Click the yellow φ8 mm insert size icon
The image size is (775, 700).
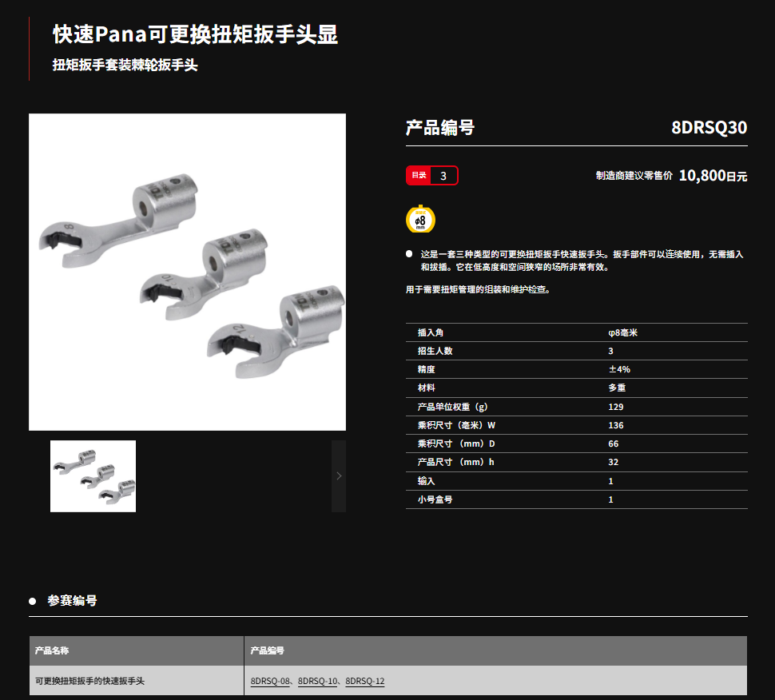(x=420, y=219)
